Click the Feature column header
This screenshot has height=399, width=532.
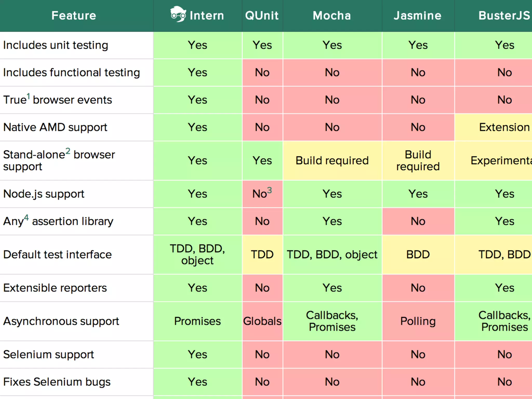click(x=74, y=16)
